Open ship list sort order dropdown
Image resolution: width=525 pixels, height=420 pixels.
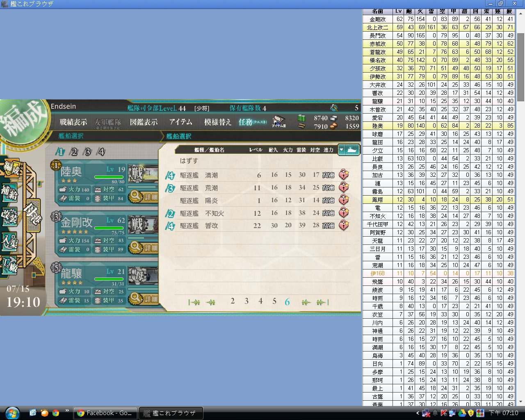pos(349,150)
